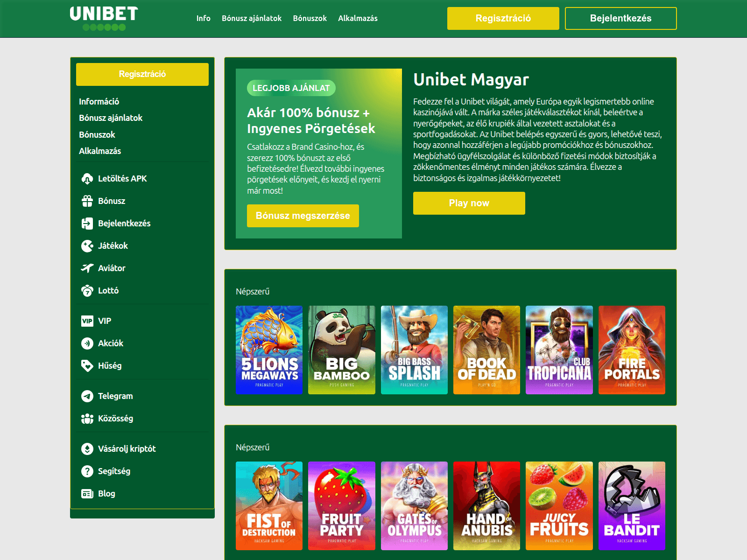Open Info in the top navigation
Viewport: 747px width, 560px height.
click(x=203, y=18)
